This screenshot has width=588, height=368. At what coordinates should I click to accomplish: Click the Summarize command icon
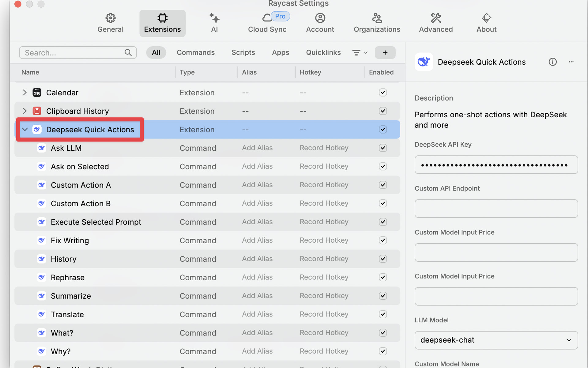(x=42, y=296)
